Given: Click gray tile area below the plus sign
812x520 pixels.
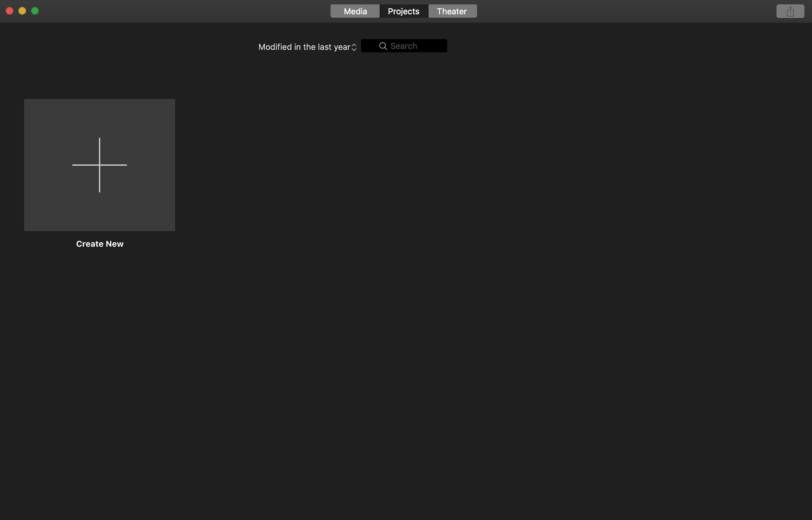Looking at the screenshot, I should [x=100, y=213].
